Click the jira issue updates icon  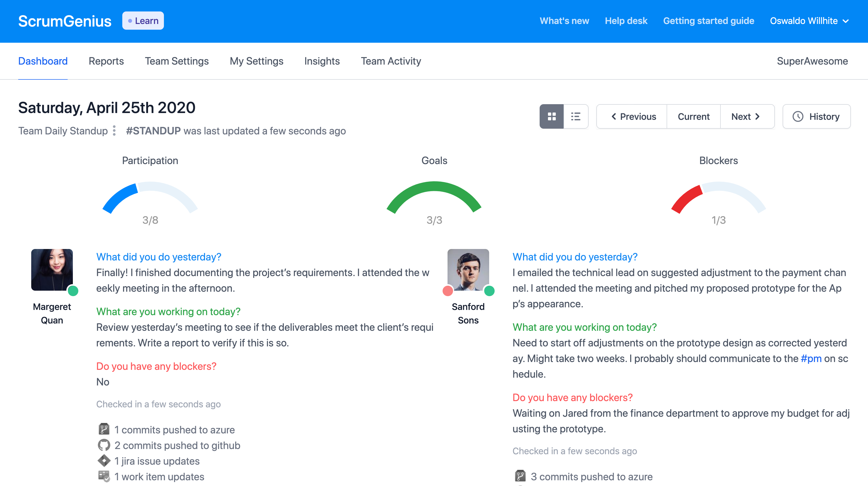coord(104,461)
